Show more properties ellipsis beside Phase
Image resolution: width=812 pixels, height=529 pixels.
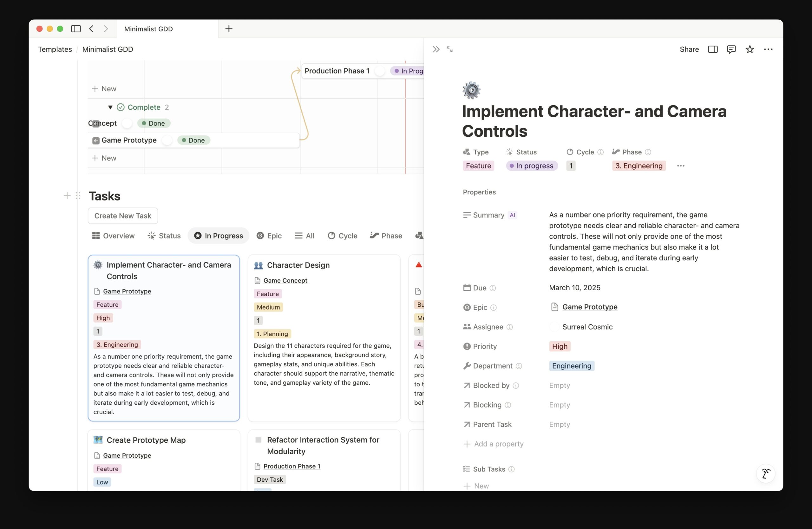tap(681, 166)
